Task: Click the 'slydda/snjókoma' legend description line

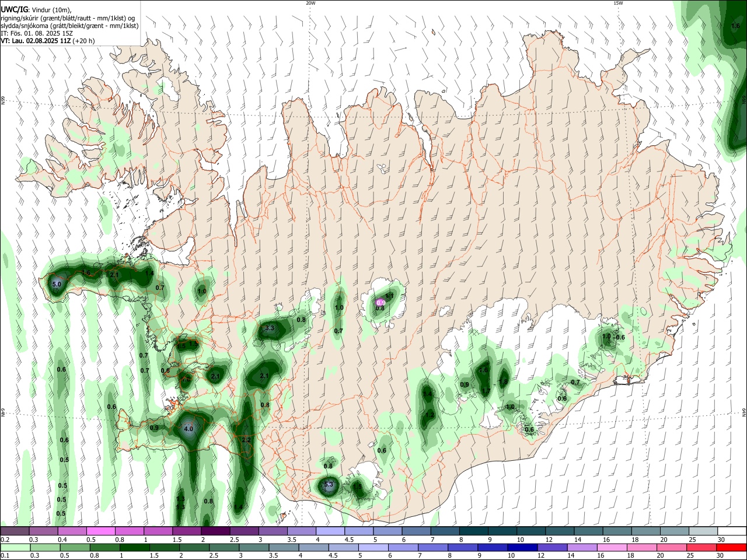Action: coord(69,26)
